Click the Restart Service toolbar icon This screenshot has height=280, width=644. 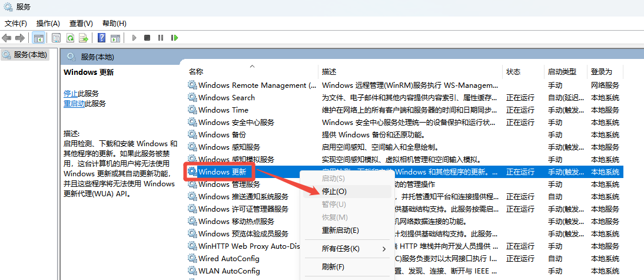pos(174,38)
